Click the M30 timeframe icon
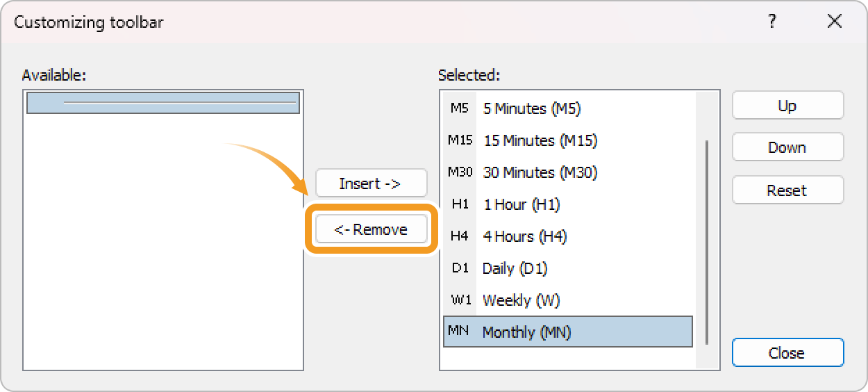Screen dimensions: 868x392 460,172
